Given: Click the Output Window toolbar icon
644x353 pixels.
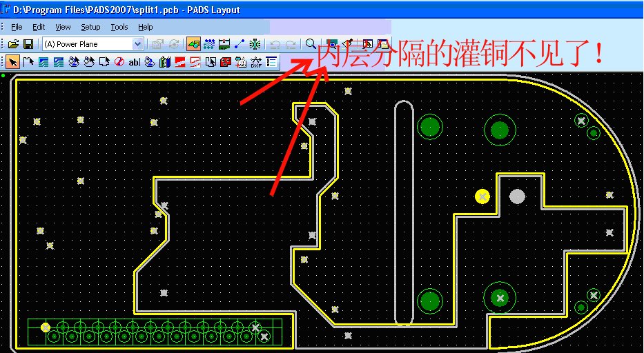Looking at the screenshot, I should click(x=368, y=44).
